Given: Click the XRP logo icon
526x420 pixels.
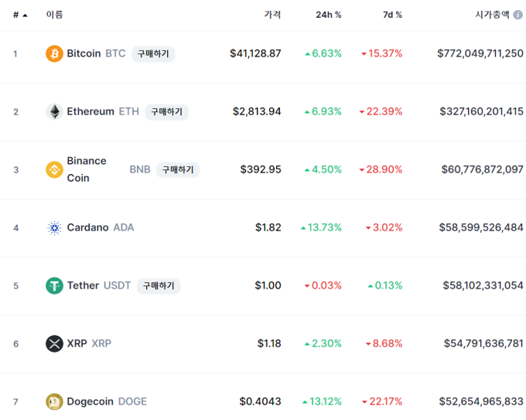Looking at the screenshot, I should (54, 343).
